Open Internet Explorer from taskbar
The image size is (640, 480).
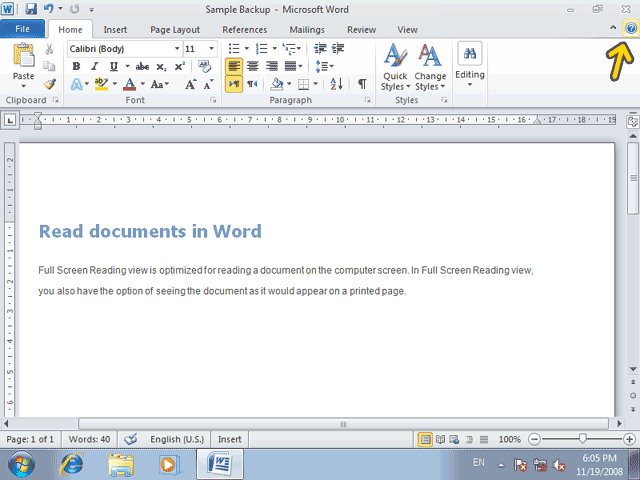(x=72, y=464)
